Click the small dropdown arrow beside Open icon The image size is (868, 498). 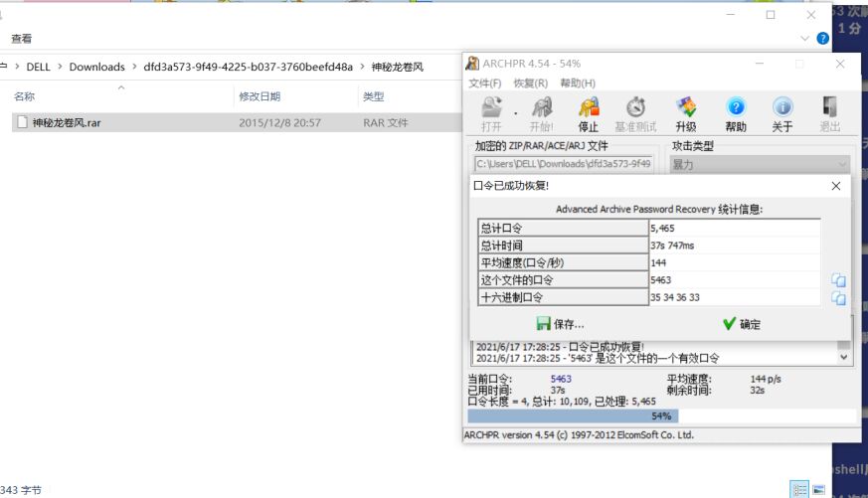[515, 113]
